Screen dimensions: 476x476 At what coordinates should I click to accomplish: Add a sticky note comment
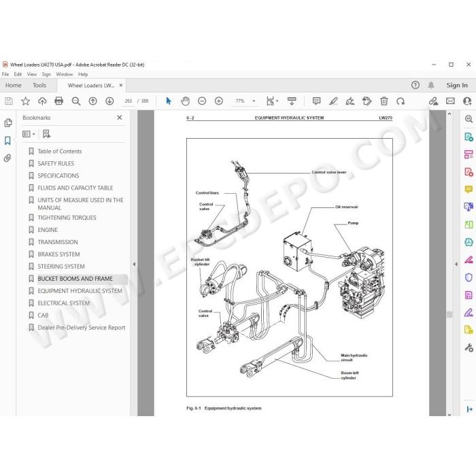pyautogui.click(x=316, y=101)
